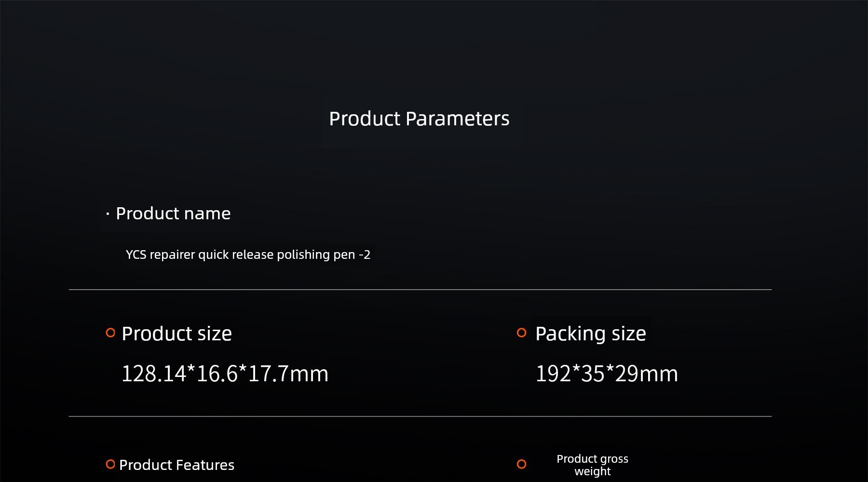This screenshot has height=482, width=868.
Task: Click the word Parameters in the title
Action: 457,119
